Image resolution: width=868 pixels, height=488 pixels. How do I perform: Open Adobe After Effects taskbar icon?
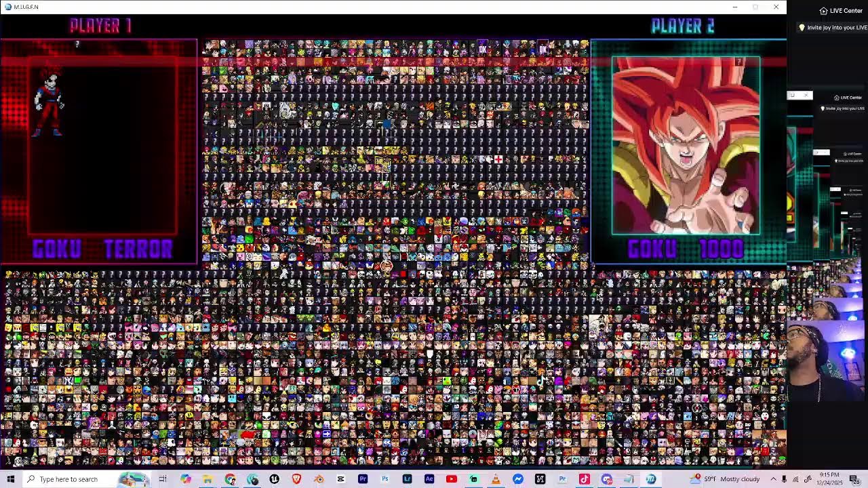(429, 479)
